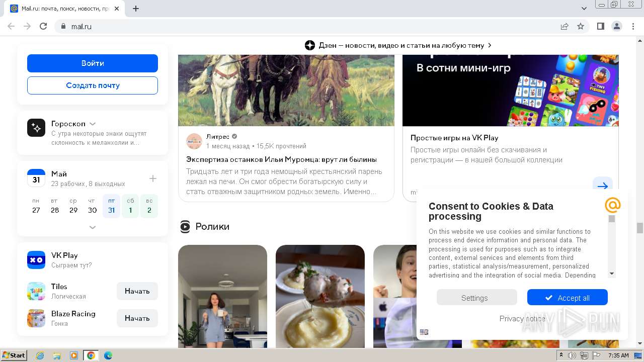The width and height of the screenshot is (644, 362).
Task: Bookmark this page with the star icon
Action: [581, 27]
